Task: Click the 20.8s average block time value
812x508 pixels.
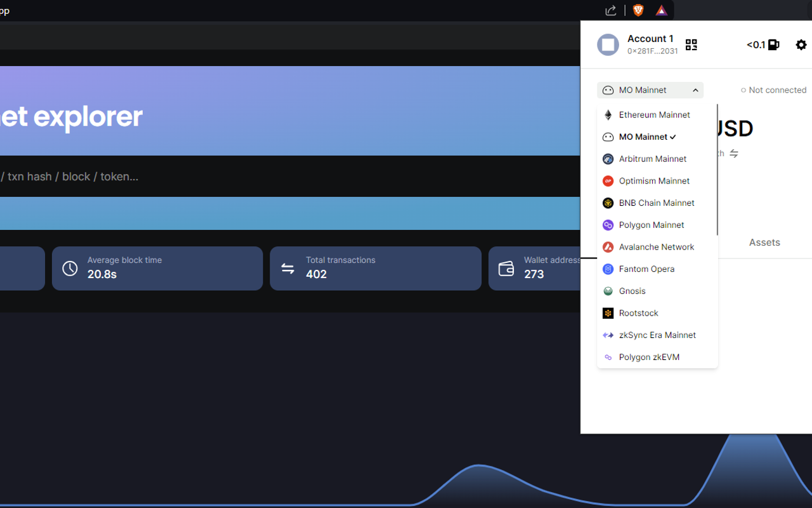Action: point(102,274)
